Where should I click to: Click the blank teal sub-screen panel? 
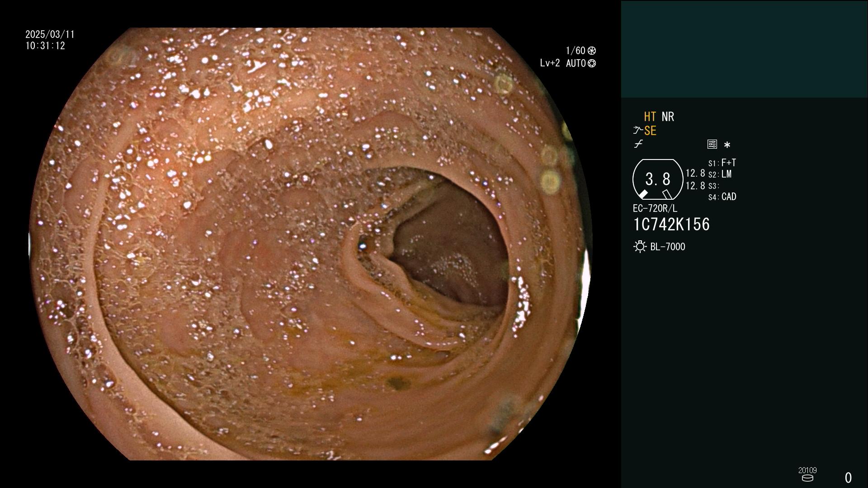(x=744, y=49)
